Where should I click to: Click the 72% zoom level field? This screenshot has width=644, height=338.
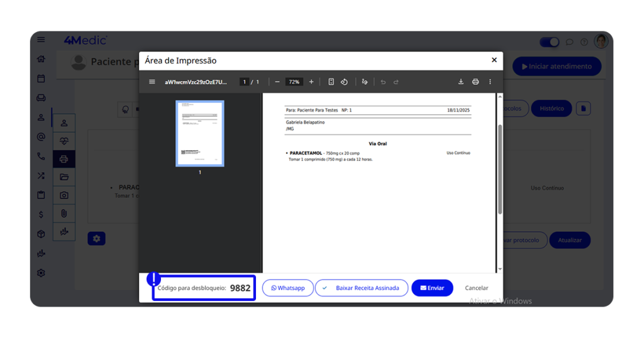(294, 82)
